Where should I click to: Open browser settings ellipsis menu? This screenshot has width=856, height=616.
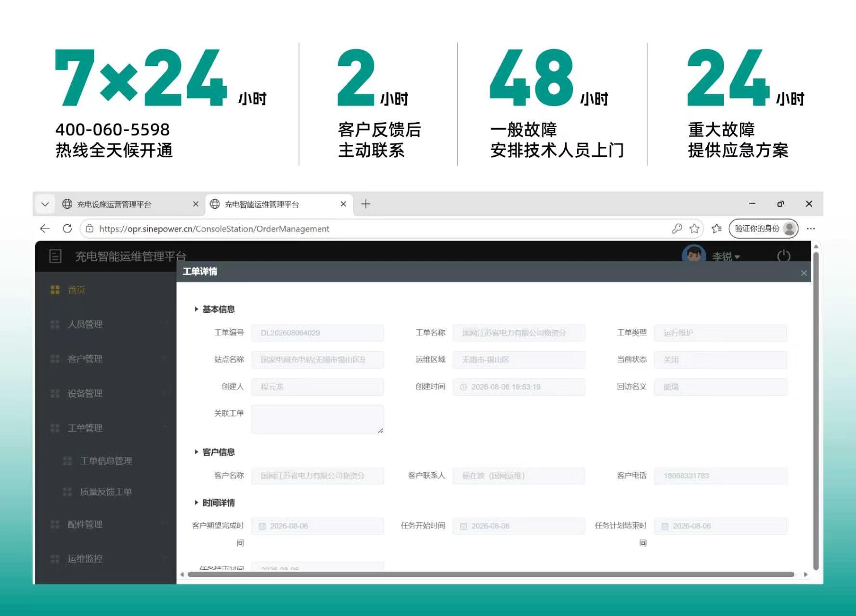(811, 229)
